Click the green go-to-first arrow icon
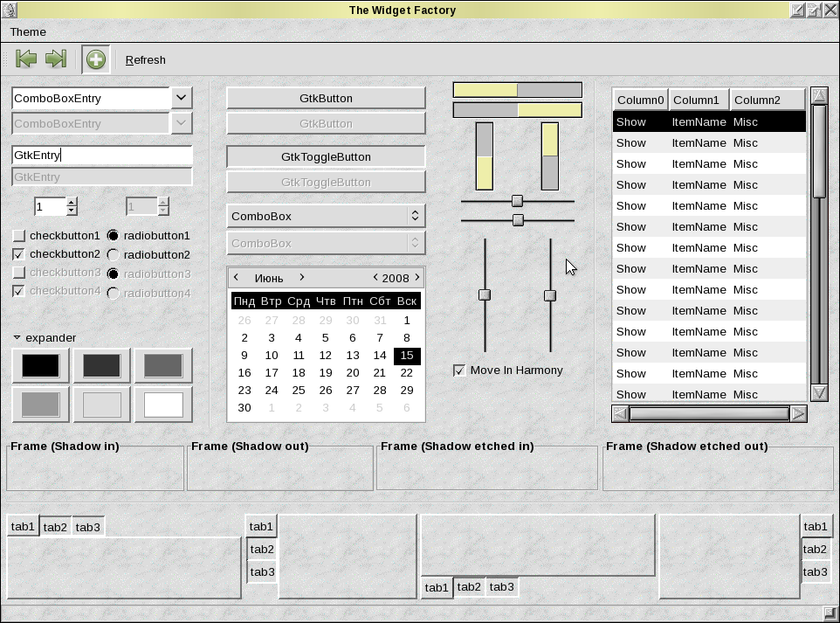 coord(26,59)
